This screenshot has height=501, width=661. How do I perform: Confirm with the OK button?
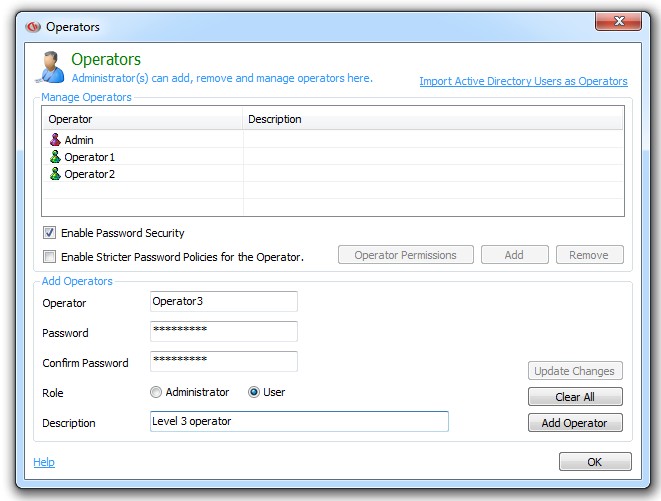tap(594, 462)
